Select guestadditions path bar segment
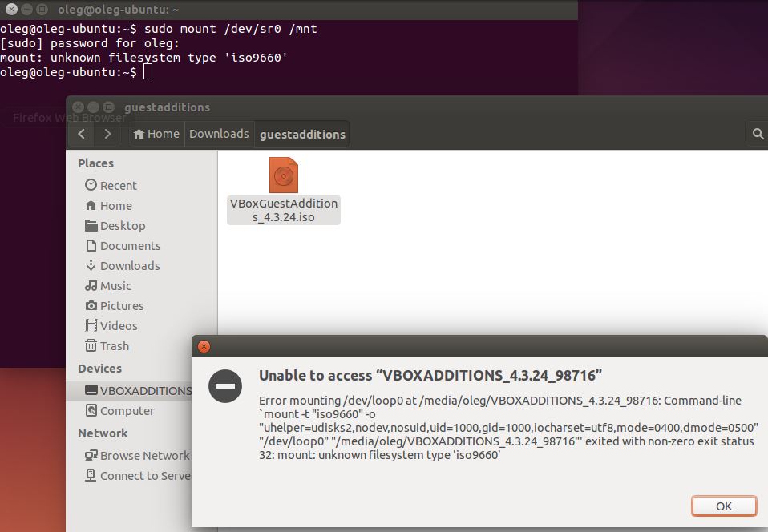This screenshot has width=768, height=532. click(x=302, y=134)
